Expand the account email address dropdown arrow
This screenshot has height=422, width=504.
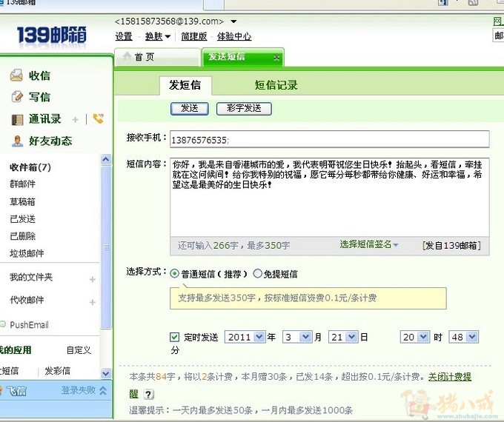pos(233,21)
